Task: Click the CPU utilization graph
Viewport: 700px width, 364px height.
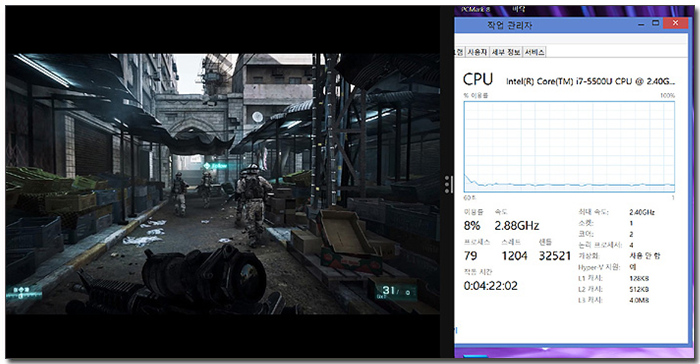Action: 569,146
